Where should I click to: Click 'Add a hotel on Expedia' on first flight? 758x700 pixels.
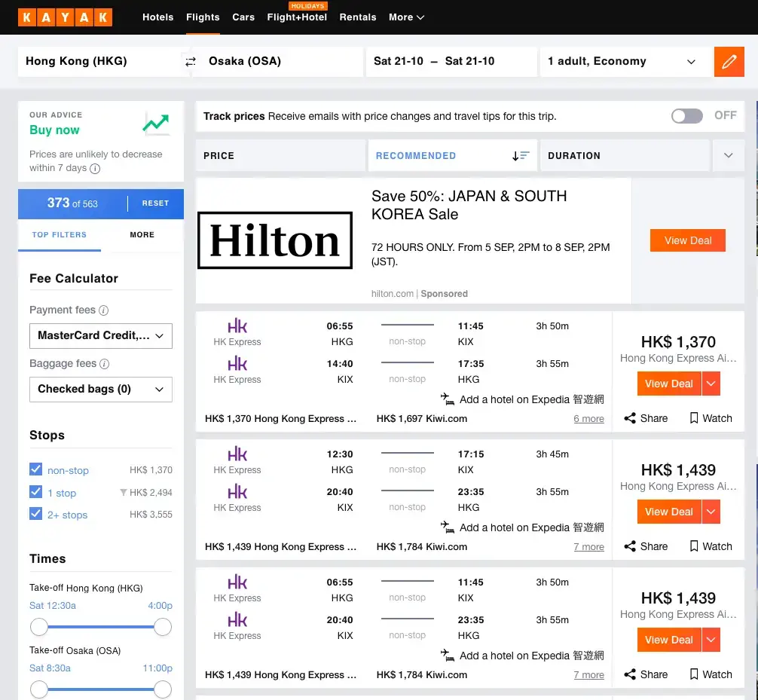(531, 399)
